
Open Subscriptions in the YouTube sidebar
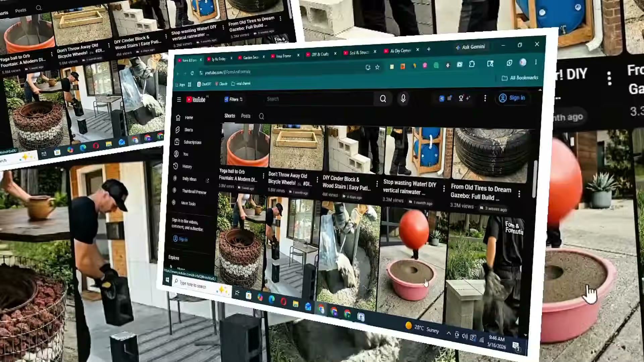click(x=188, y=142)
